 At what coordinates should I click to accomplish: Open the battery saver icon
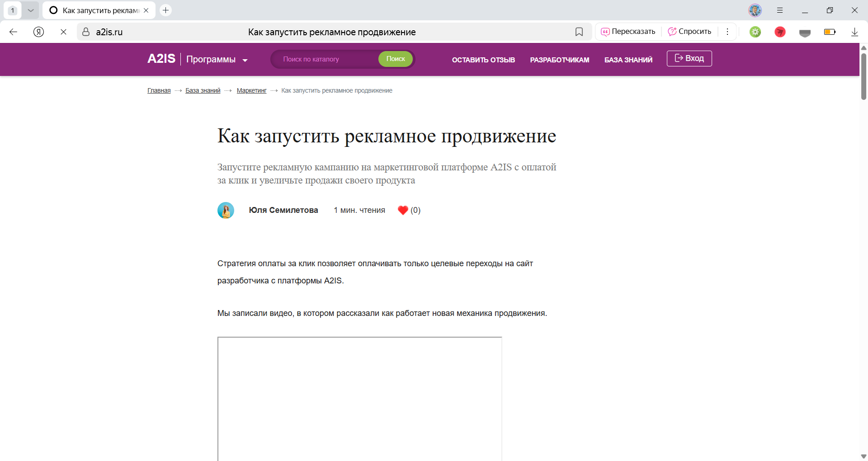[x=830, y=32]
